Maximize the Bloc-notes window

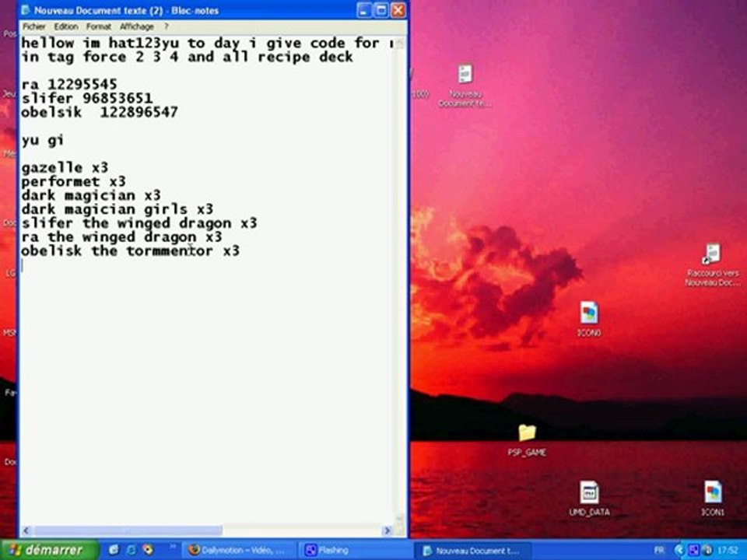381,10
